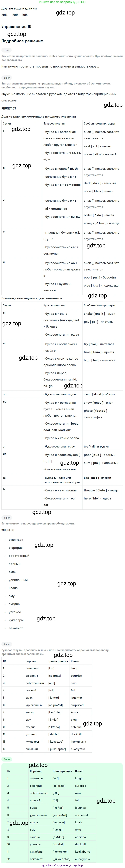Click the '1 шаг' step badge
The height and width of the screenshot is (868, 125).
pos(6,50)
